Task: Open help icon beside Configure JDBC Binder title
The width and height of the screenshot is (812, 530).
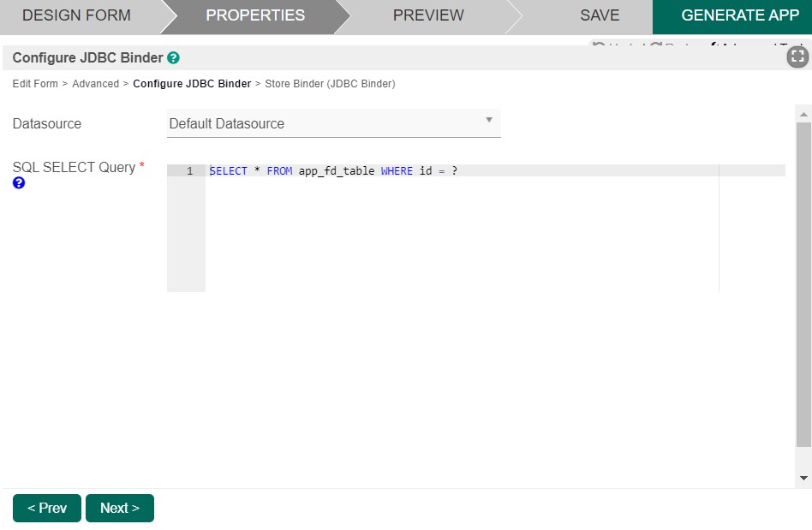Action: coord(174,58)
